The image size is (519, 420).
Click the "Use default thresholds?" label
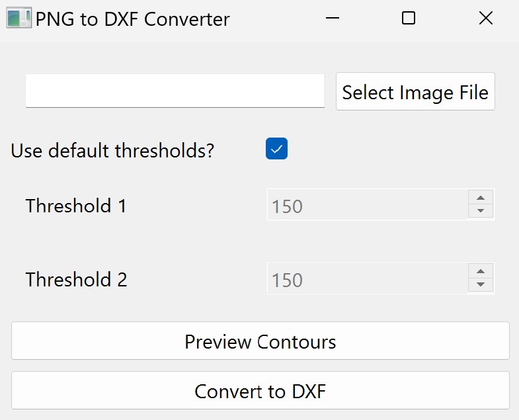pos(113,151)
